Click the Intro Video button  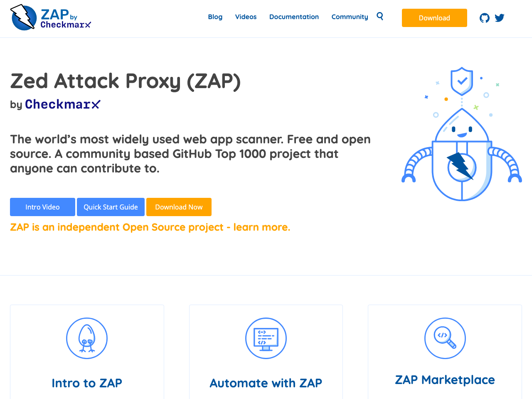point(42,207)
